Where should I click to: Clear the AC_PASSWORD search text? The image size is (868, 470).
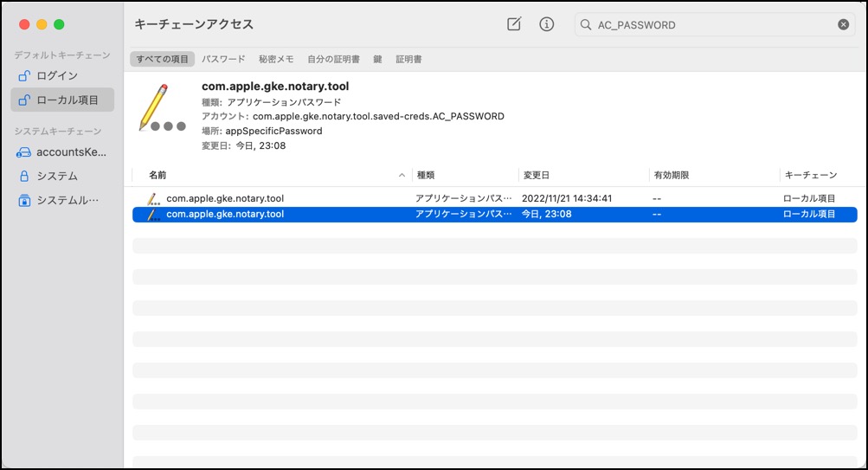pos(843,24)
